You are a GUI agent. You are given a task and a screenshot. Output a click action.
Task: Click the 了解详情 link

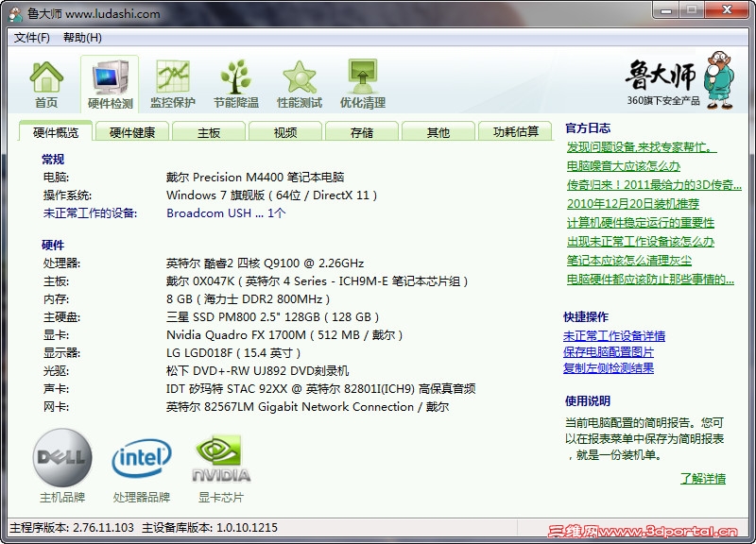coord(703,479)
